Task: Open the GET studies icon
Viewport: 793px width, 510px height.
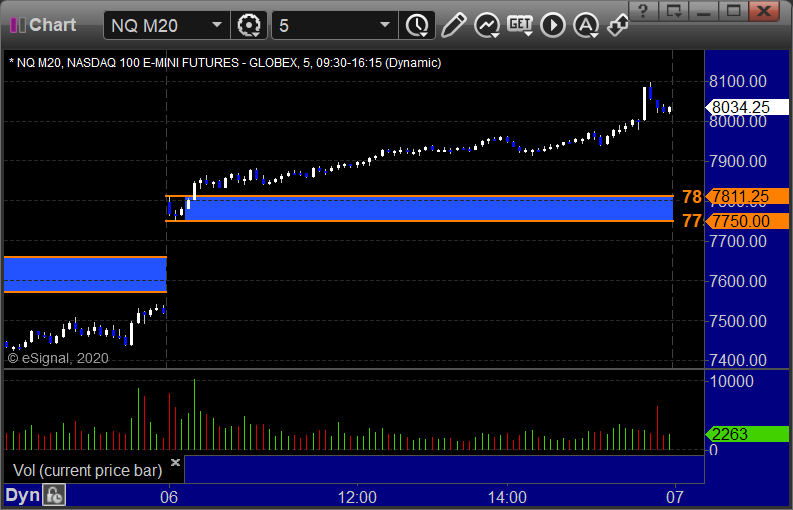Action: coord(520,25)
